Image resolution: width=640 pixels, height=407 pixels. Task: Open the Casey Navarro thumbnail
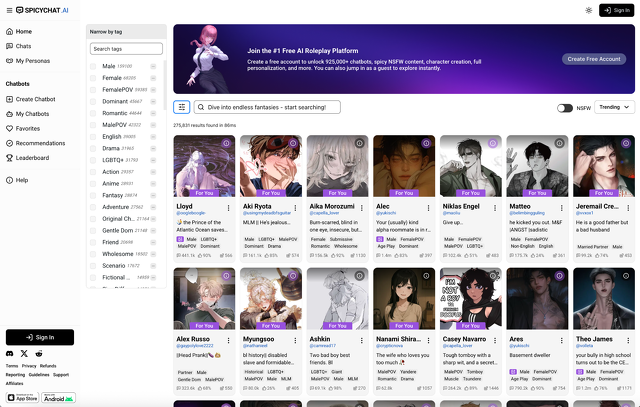[471, 299]
